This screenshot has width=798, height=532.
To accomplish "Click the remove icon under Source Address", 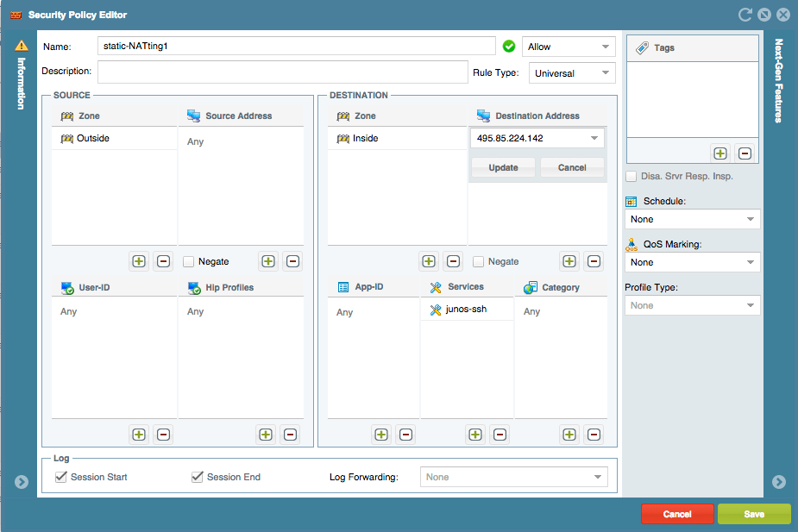I will point(292,261).
